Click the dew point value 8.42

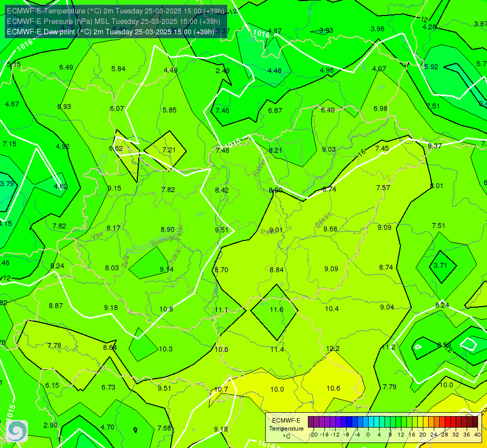(222, 190)
